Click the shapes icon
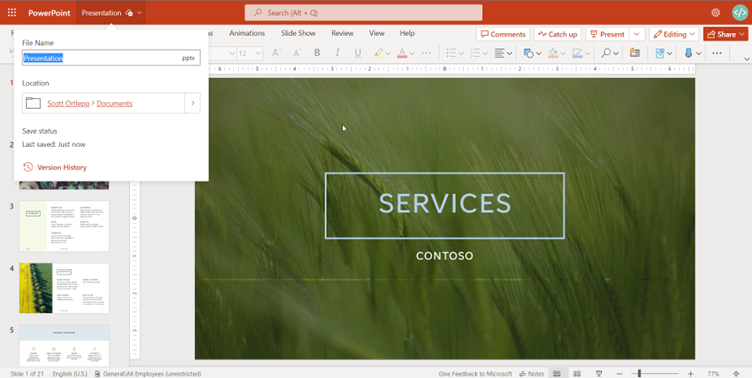The width and height of the screenshot is (752, 378). tap(529, 53)
